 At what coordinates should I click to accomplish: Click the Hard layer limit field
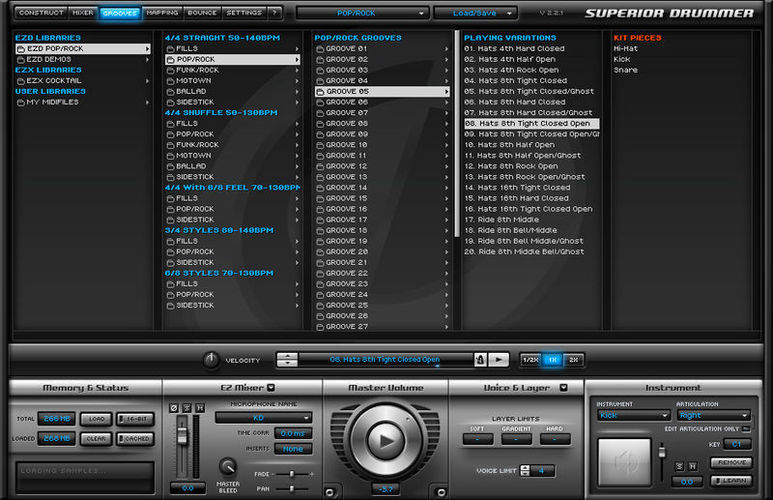point(555,438)
